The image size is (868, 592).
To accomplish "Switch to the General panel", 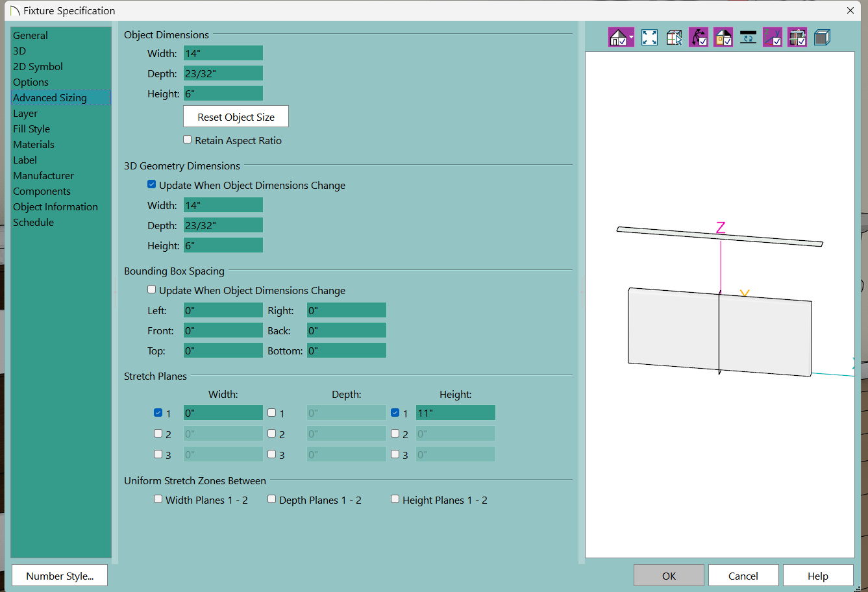I will pos(31,36).
